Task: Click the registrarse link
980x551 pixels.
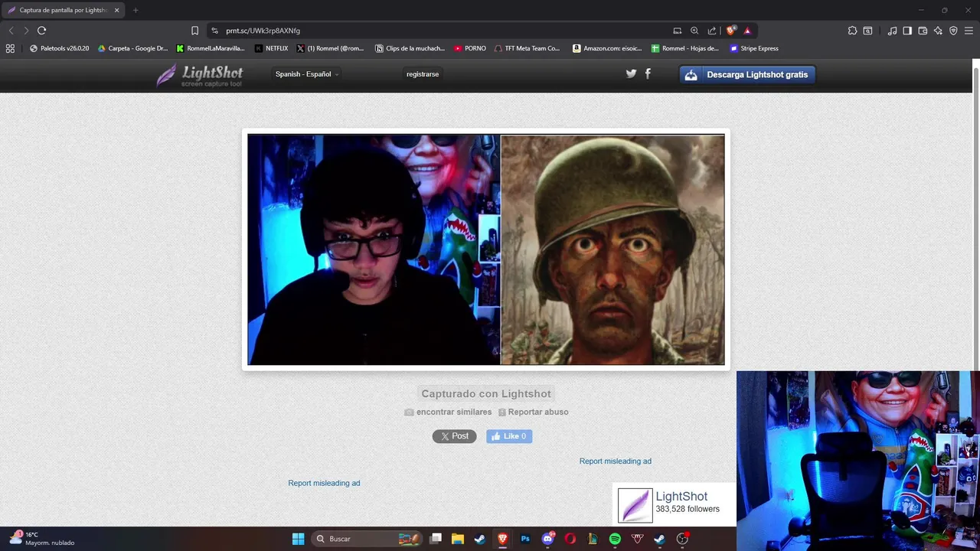Action: click(423, 74)
